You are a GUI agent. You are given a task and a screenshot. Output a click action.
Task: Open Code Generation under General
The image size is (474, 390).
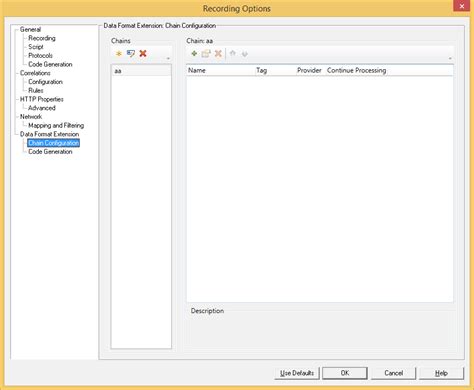click(x=50, y=64)
